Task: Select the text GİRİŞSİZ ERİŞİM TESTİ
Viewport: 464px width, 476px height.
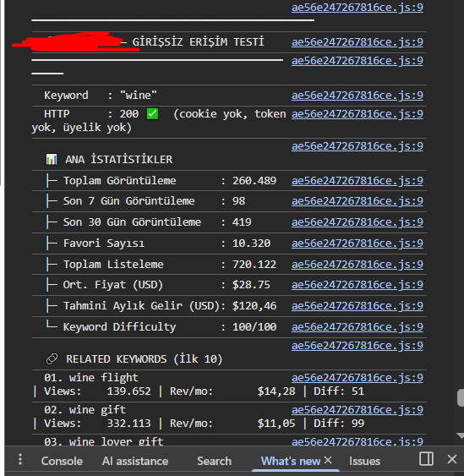Action: click(198, 42)
